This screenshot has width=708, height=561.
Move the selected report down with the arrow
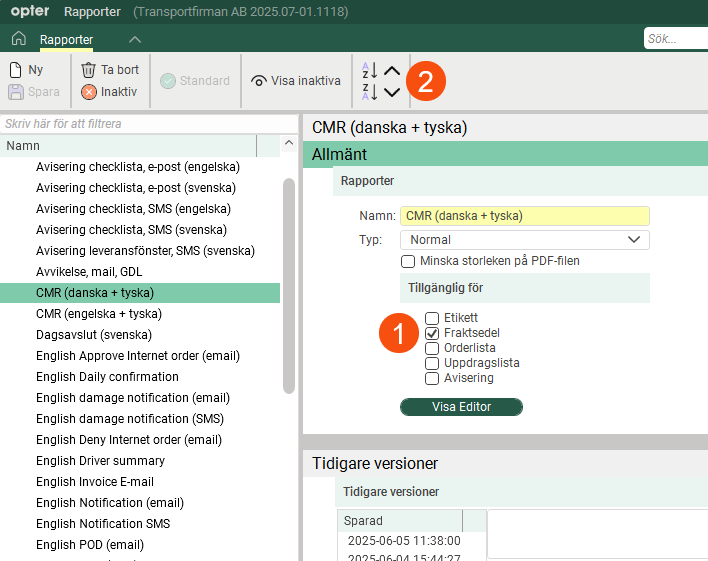coord(392,92)
